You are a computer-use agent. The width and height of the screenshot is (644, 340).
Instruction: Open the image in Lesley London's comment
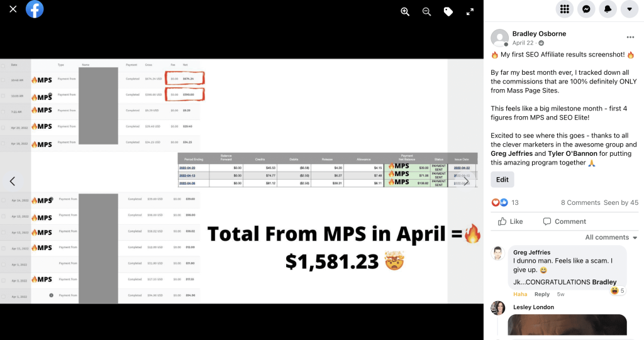pos(567,325)
